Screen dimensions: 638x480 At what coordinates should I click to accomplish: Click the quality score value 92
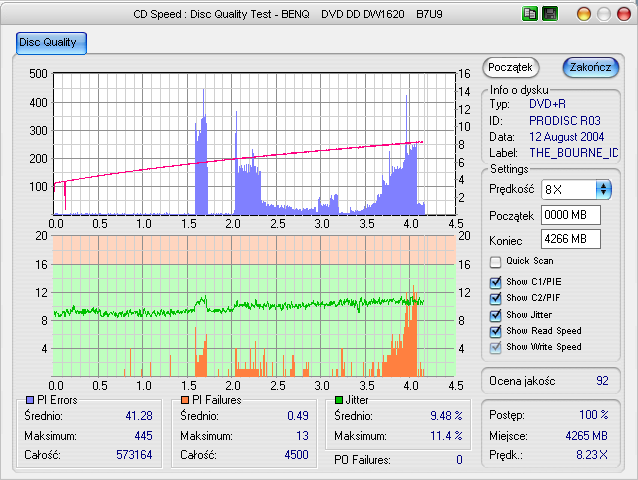[x=602, y=381]
